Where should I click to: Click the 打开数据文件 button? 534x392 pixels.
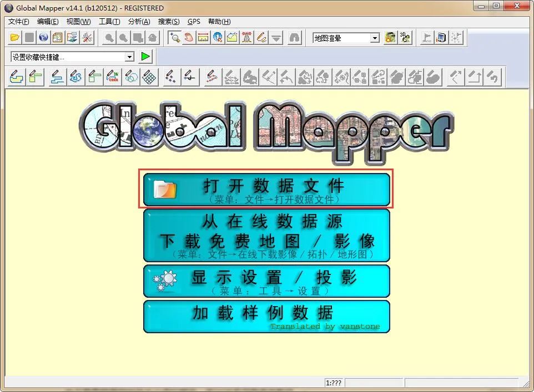click(266, 189)
